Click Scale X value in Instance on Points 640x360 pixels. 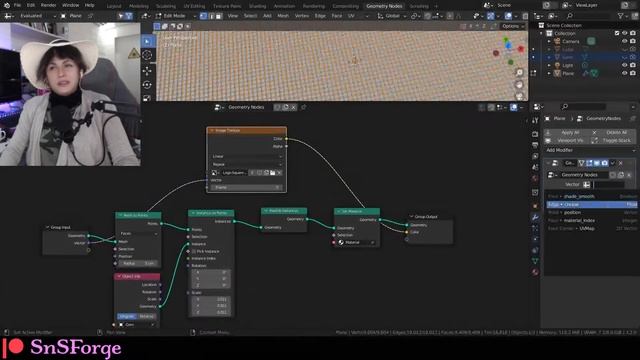pos(211,299)
